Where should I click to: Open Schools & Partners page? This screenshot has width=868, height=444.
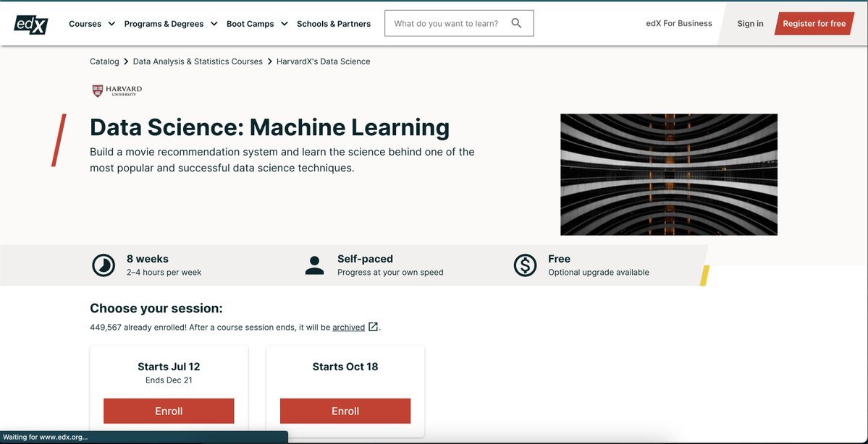pyautogui.click(x=334, y=24)
